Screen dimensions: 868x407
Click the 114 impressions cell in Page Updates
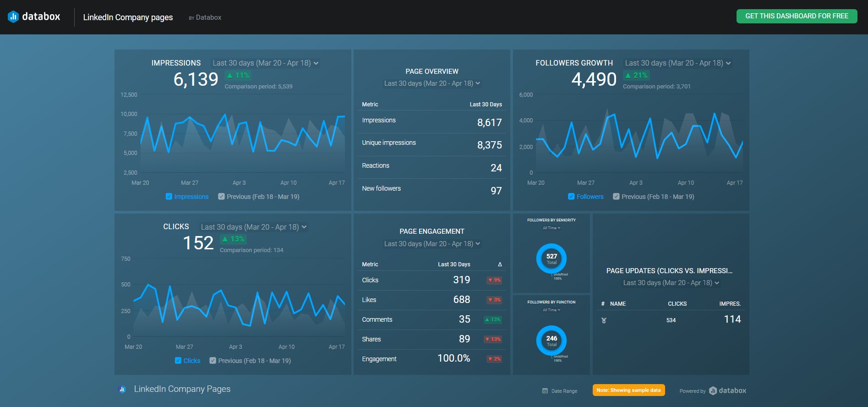(x=732, y=319)
